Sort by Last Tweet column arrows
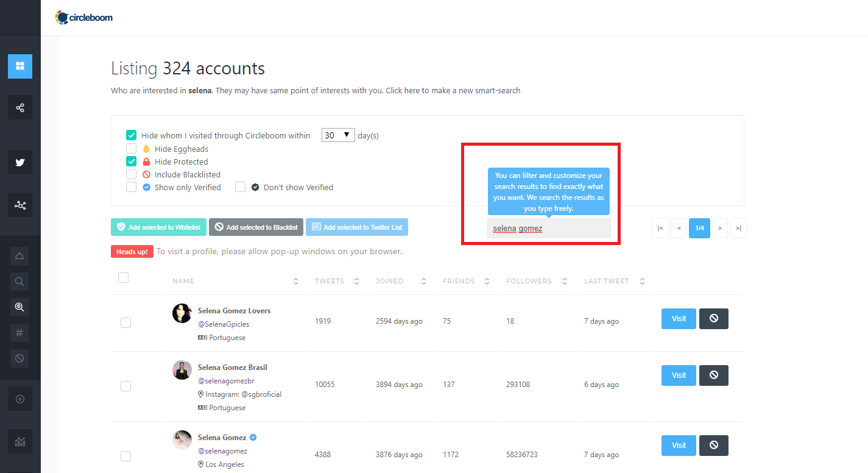Image resolution: width=868 pixels, height=473 pixels. (x=643, y=281)
